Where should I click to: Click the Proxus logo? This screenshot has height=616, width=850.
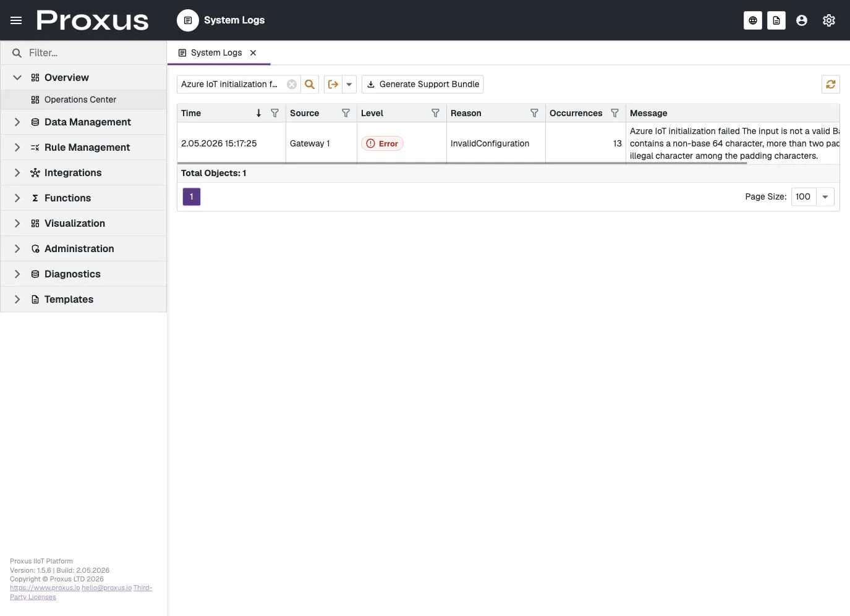93,20
